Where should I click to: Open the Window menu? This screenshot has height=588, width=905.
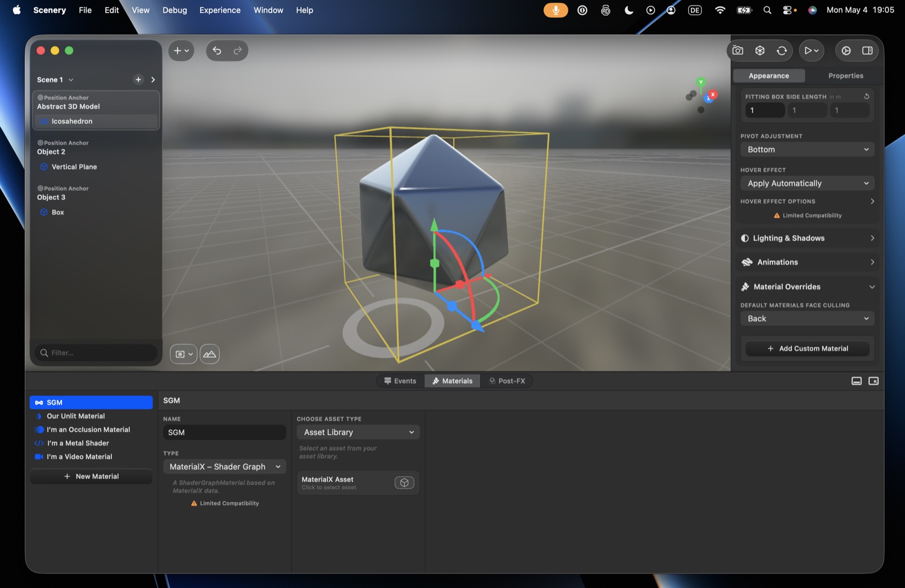point(268,10)
